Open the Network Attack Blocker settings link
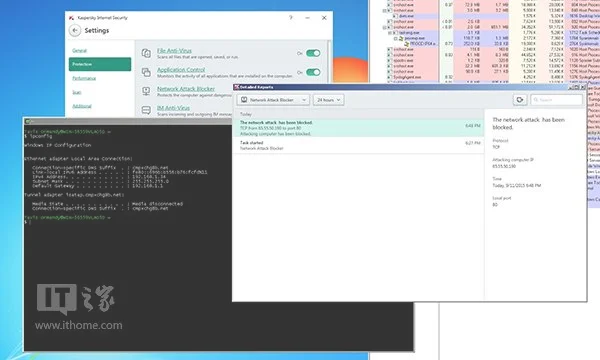 [186, 89]
